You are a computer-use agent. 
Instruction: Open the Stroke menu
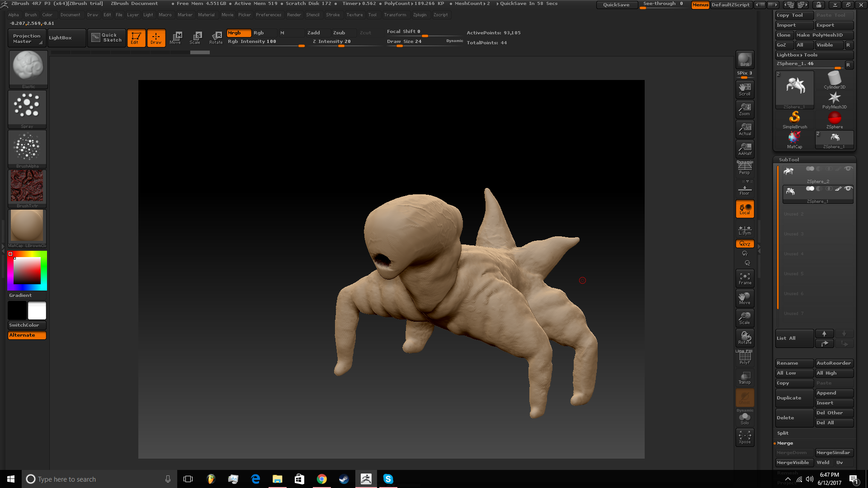pos(333,15)
